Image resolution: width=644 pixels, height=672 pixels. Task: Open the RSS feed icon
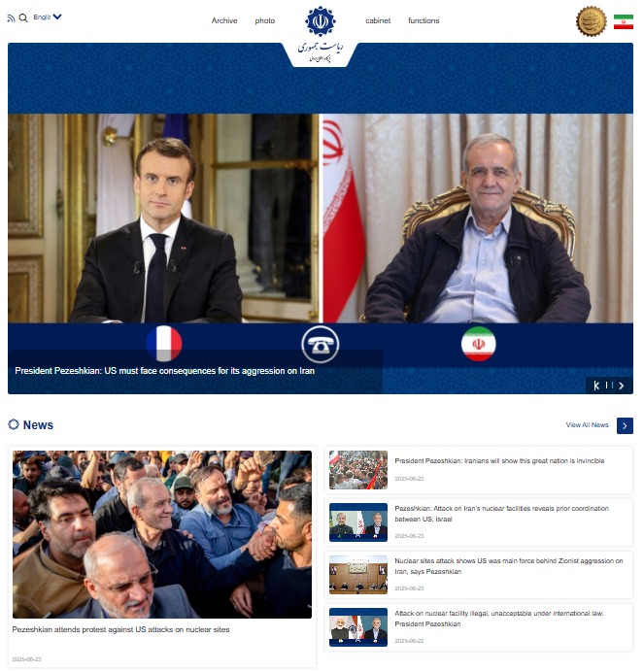(x=11, y=18)
